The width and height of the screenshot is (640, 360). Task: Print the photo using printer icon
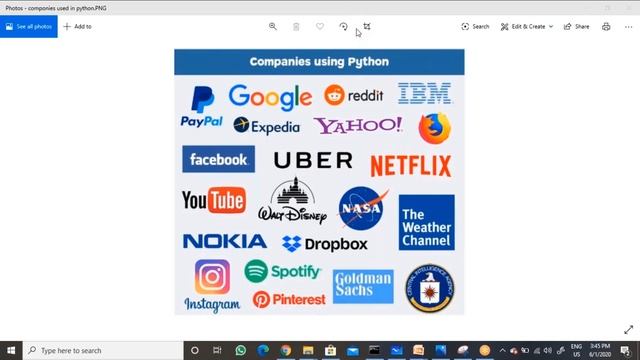[606, 27]
